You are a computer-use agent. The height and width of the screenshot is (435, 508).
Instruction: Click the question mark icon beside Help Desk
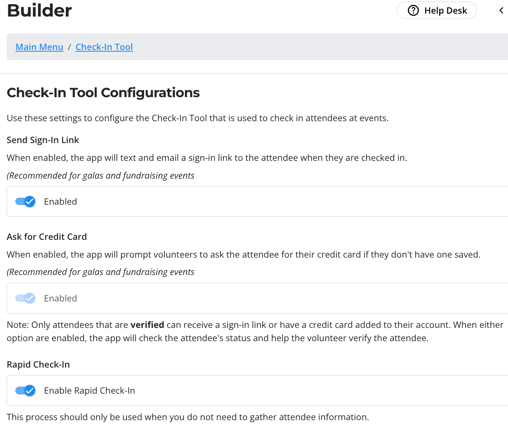[x=413, y=11]
